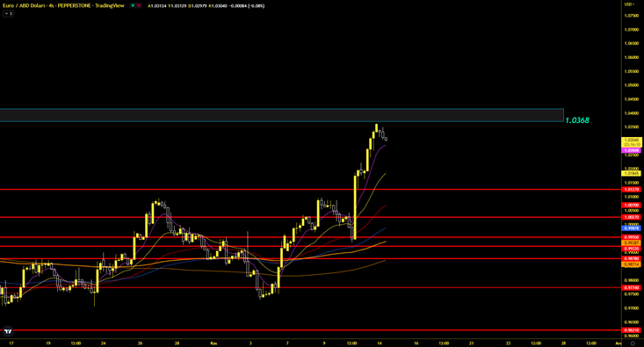
Task: Click the Kas month marker on time axis
Action: tap(213, 343)
